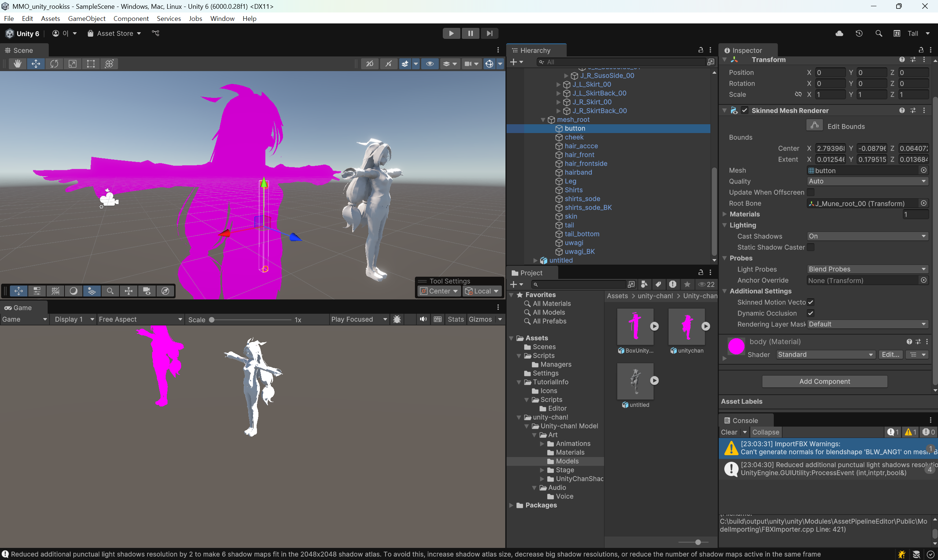Toggle scene visibility eye icon in Scene toolbar
The image size is (938, 560).
[x=430, y=64]
